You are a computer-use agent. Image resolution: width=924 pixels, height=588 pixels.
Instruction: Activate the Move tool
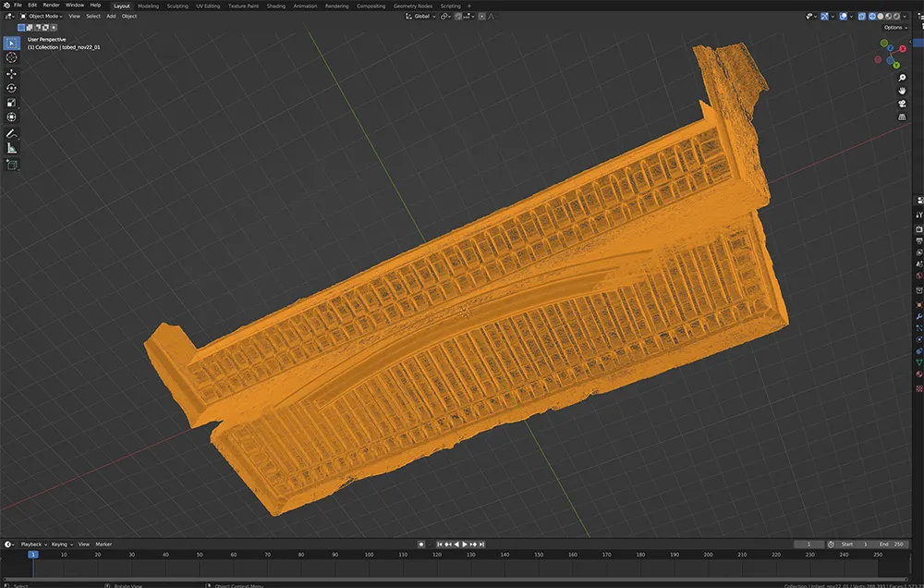(12, 73)
